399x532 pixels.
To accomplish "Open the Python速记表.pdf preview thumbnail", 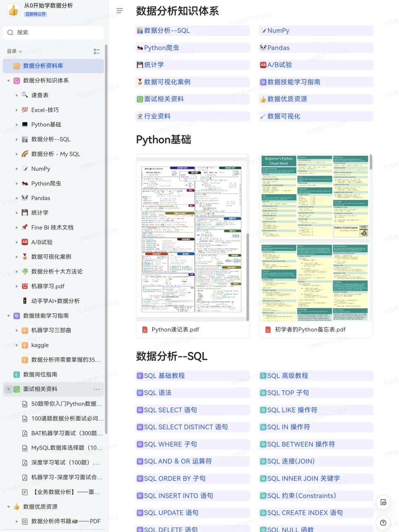I will click(x=192, y=236).
